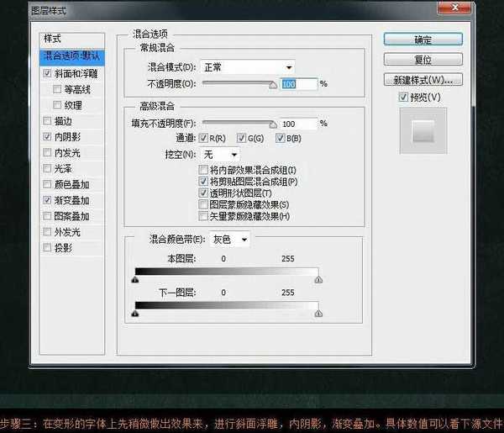Enable 矢量蒙版隐藏效果 checkbox

coord(203,216)
